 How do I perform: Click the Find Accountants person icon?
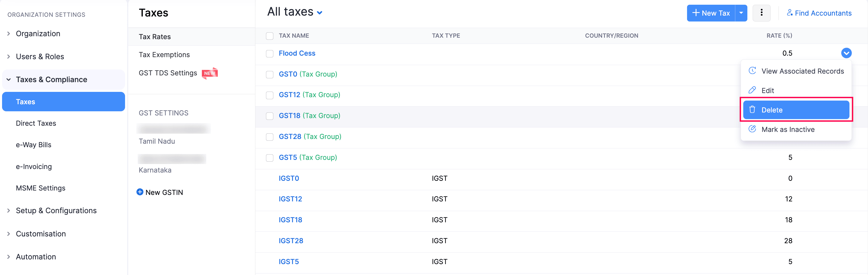789,13
